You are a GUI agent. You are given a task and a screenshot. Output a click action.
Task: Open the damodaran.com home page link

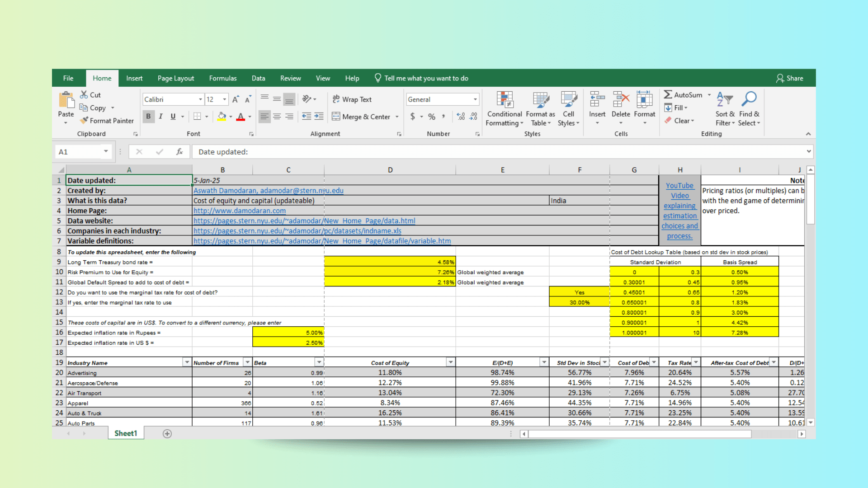(239, 211)
